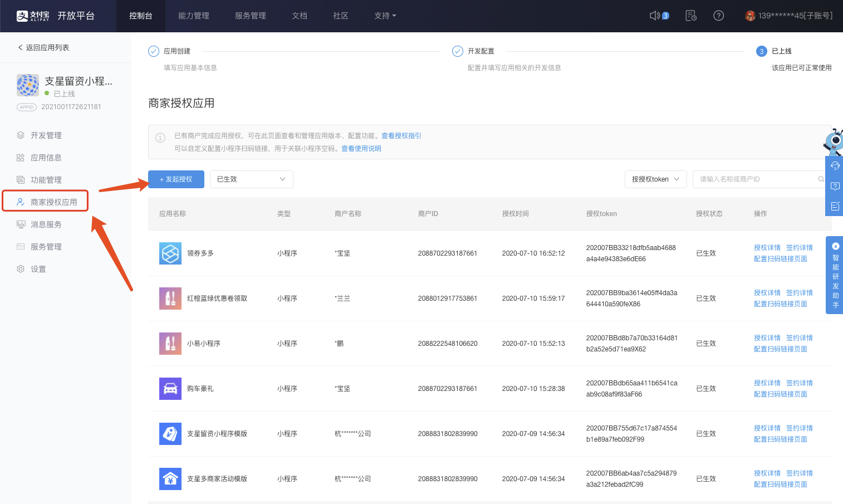Open 签约详情 for 领券多多
The image size is (843, 504).
click(800, 248)
